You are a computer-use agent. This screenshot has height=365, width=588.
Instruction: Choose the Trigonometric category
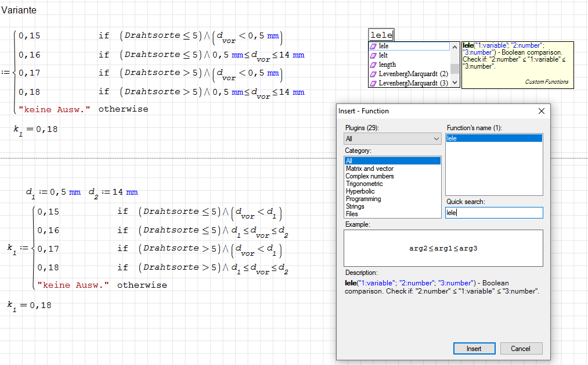pyautogui.click(x=365, y=184)
